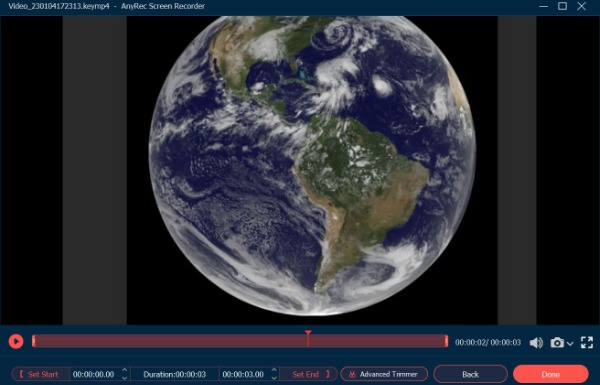Increase the end time with up arrow

[274, 370]
